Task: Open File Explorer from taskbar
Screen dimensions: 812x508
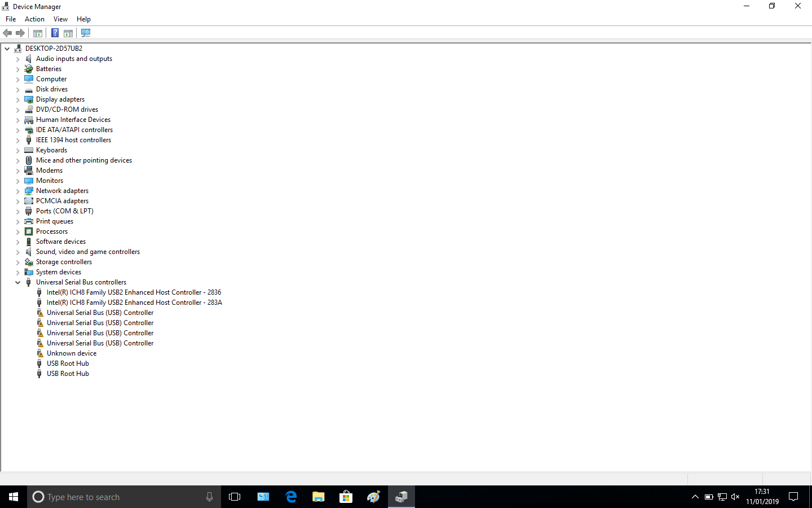Action: coord(319,497)
